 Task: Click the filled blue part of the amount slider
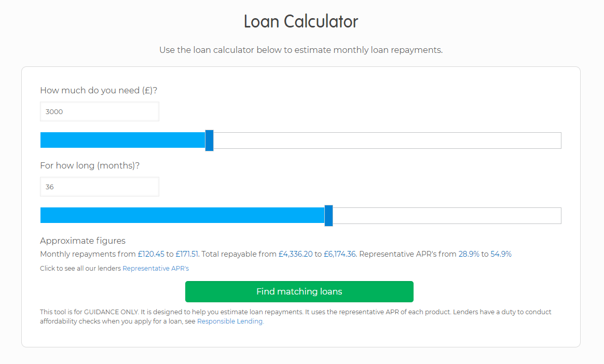(122, 141)
